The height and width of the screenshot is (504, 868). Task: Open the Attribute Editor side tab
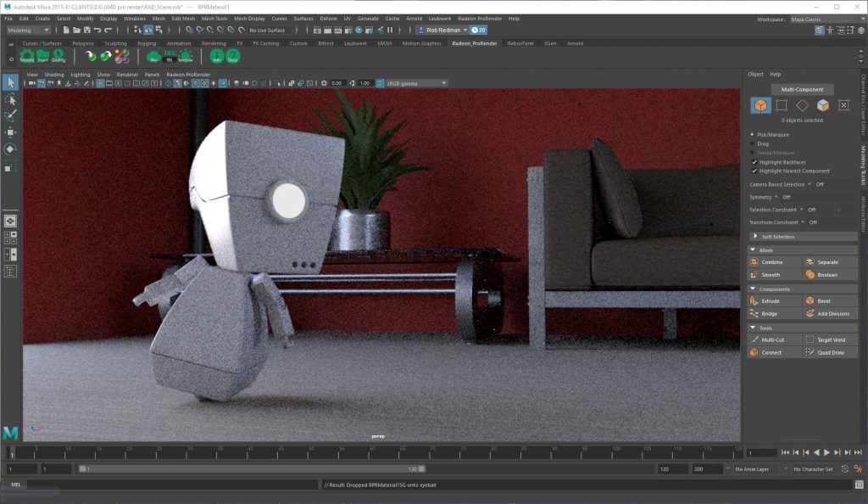click(863, 214)
